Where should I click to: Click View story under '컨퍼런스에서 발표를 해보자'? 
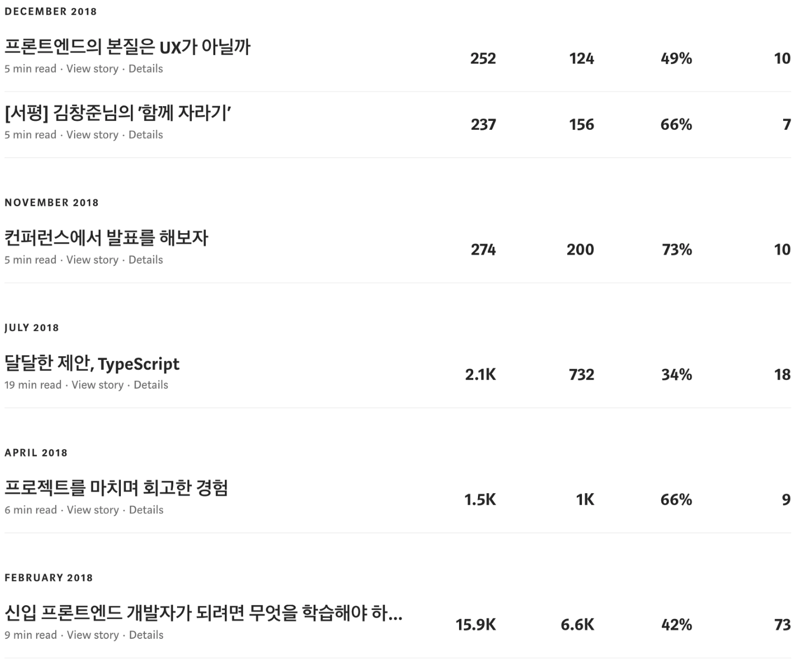click(92, 260)
